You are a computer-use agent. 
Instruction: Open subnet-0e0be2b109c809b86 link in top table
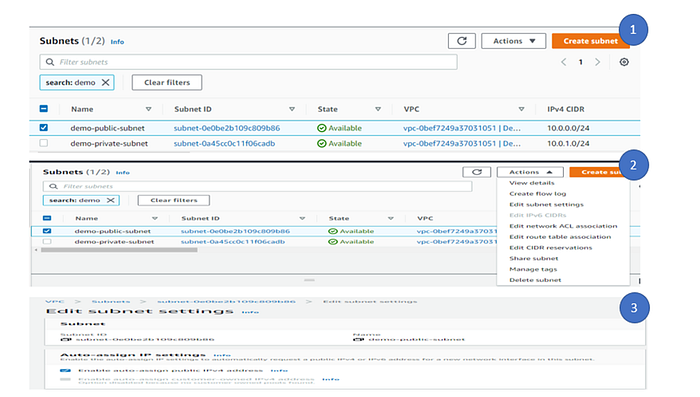pos(227,128)
